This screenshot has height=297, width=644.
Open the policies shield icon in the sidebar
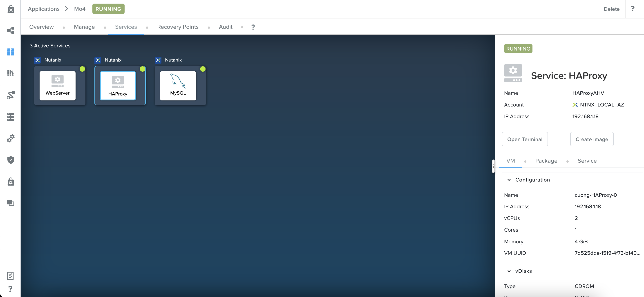11,160
